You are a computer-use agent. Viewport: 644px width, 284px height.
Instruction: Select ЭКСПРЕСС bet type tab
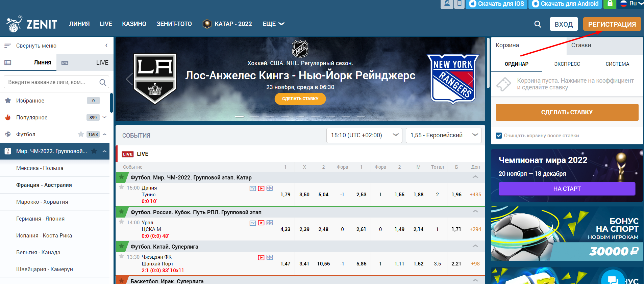[x=567, y=64]
